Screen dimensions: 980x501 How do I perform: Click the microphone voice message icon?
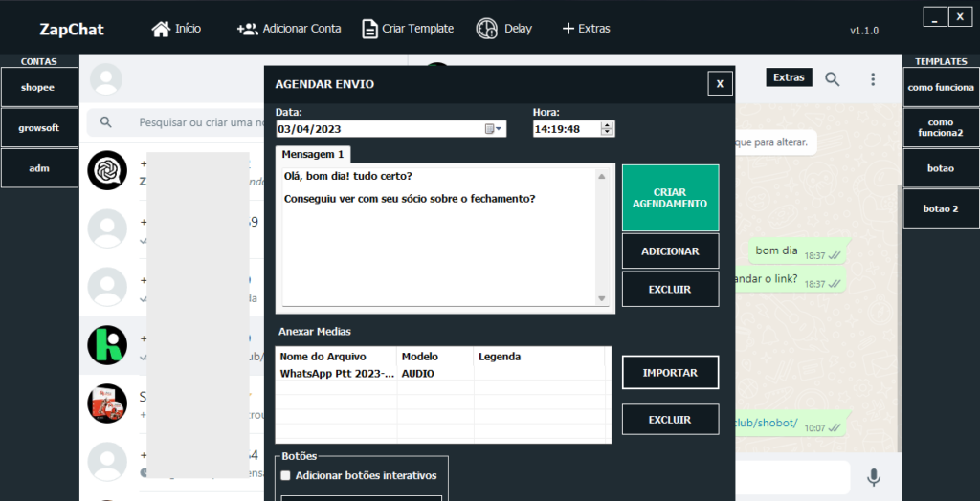coord(873,477)
